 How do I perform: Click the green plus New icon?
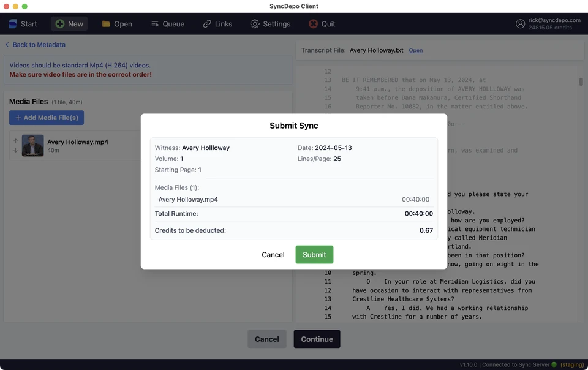[59, 24]
